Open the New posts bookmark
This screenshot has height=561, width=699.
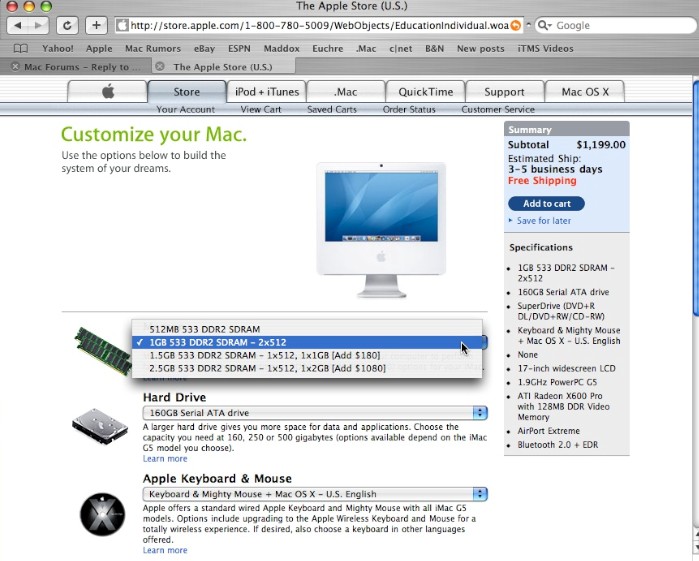click(481, 48)
